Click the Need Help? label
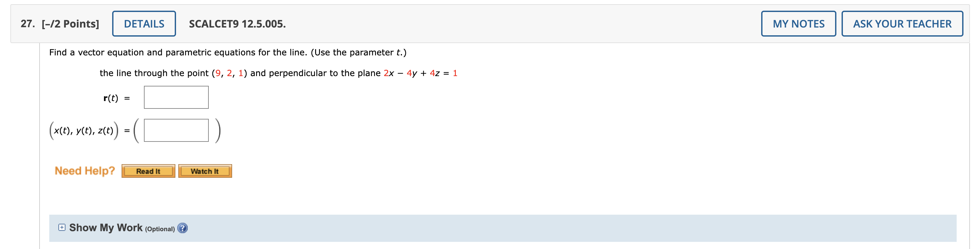Viewport: 980px width, 249px height. coord(85,171)
